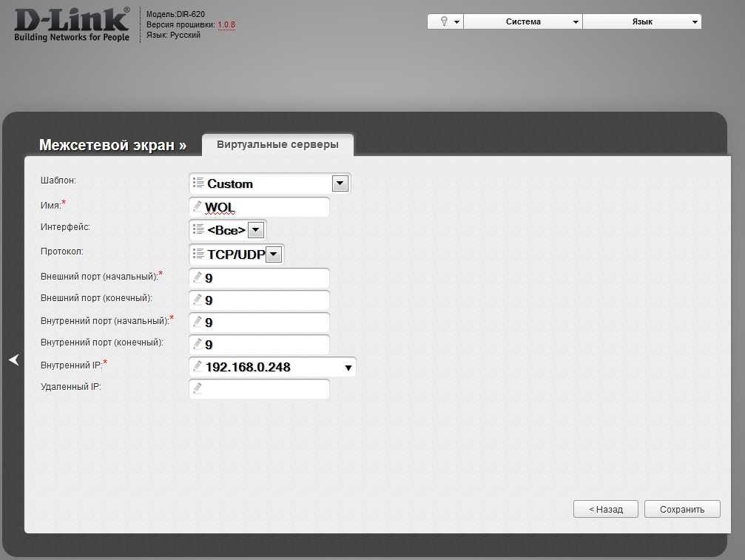Open the Интерфейс dropdown arrow
This screenshot has height=560, width=745.
256,230
